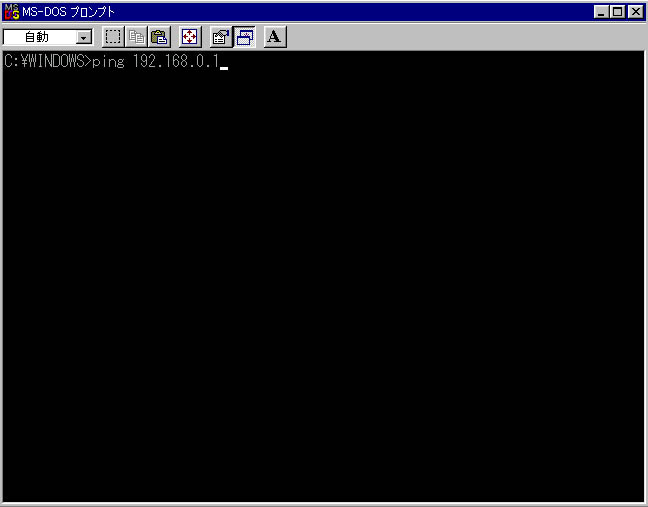
Task: Open the Properties toolbar icon
Action: point(221,37)
